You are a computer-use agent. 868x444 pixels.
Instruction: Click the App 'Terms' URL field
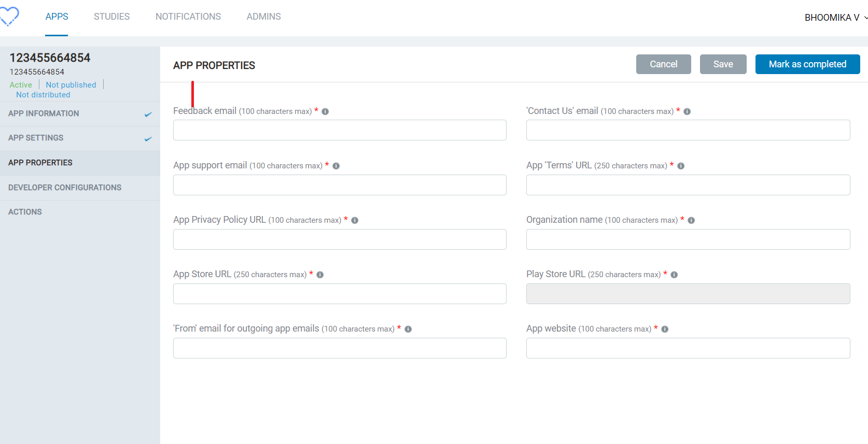click(688, 185)
